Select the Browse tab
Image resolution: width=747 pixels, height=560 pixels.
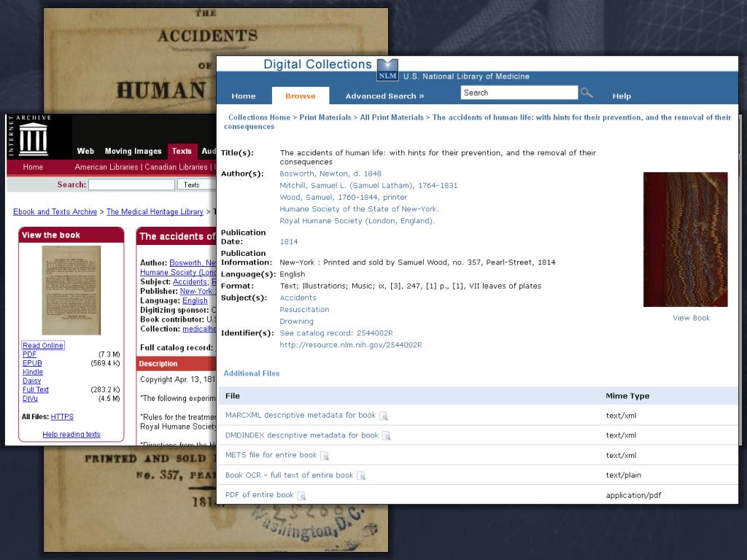(x=300, y=96)
